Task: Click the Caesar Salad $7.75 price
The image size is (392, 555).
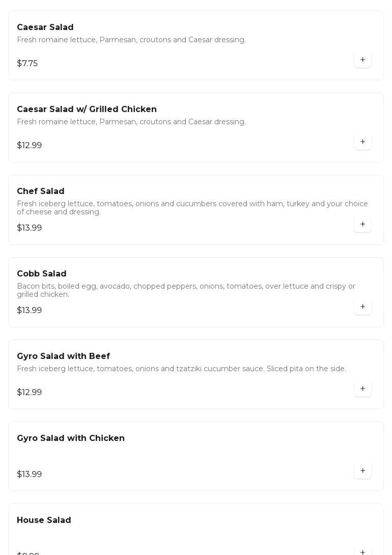Action: click(27, 64)
